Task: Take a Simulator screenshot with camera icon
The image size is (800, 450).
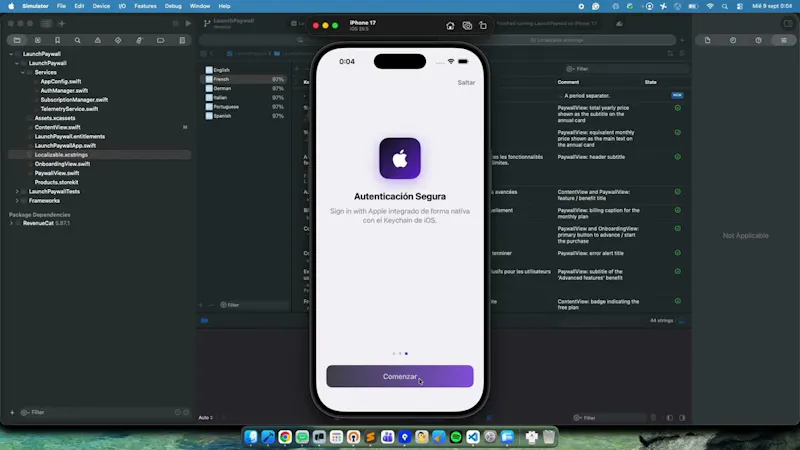Action: [x=467, y=26]
